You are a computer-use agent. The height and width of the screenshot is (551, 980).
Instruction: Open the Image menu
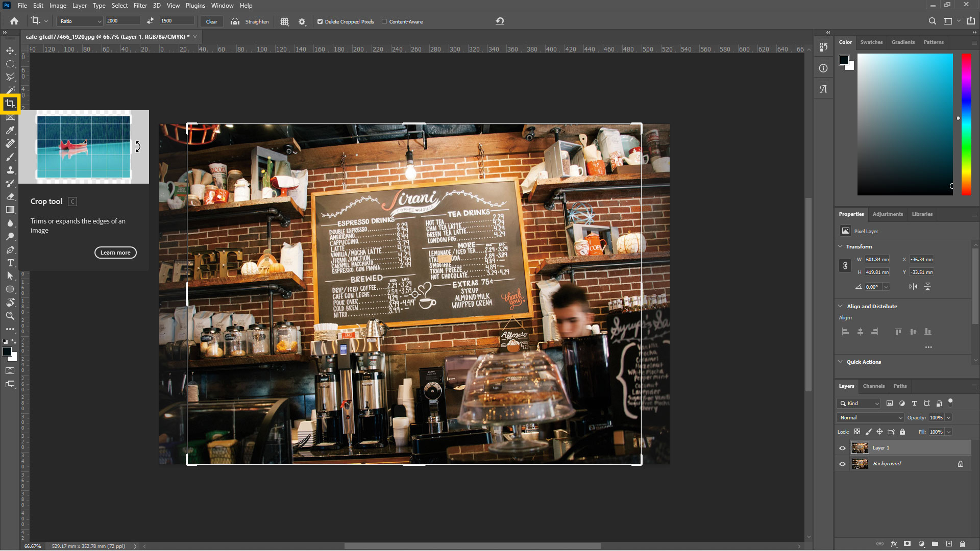58,6
